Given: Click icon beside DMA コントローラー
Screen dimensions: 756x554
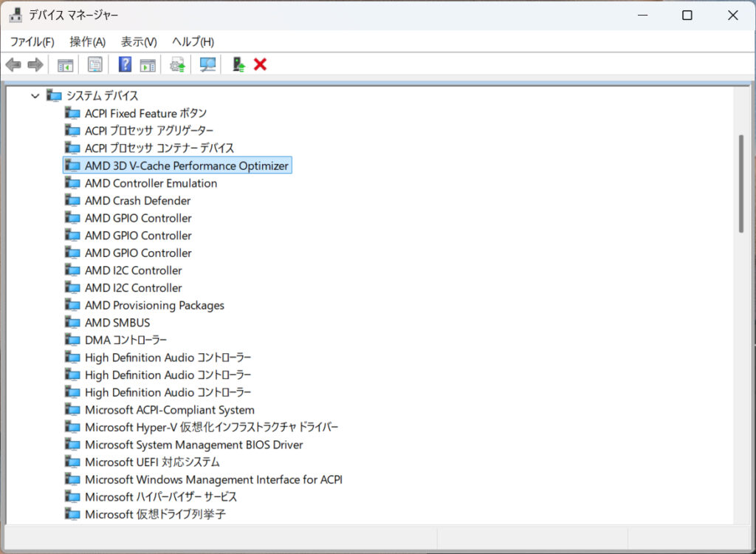Looking at the screenshot, I should [72, 340].
